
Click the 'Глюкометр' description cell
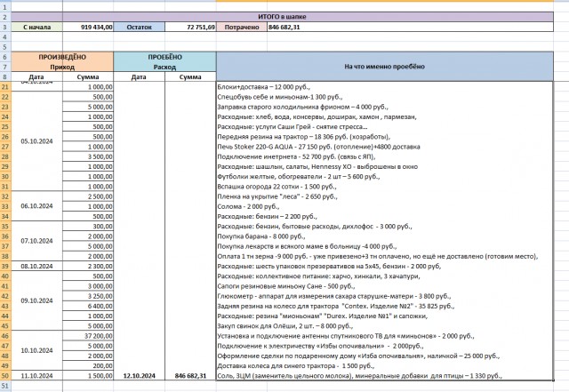tap(385, 296)
